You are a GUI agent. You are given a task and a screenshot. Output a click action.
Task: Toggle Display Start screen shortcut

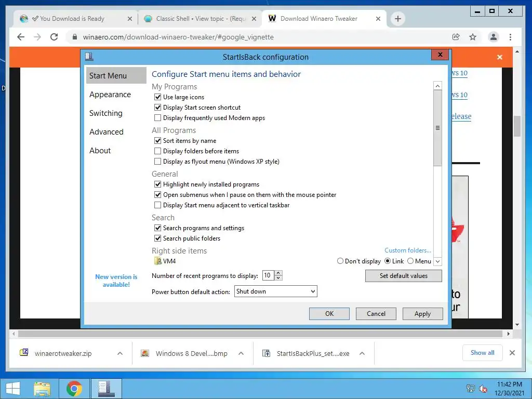157,108
